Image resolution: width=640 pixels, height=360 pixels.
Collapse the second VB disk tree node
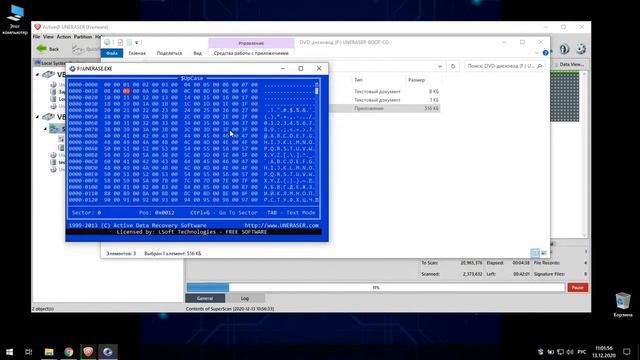click(x=37, y=117)
